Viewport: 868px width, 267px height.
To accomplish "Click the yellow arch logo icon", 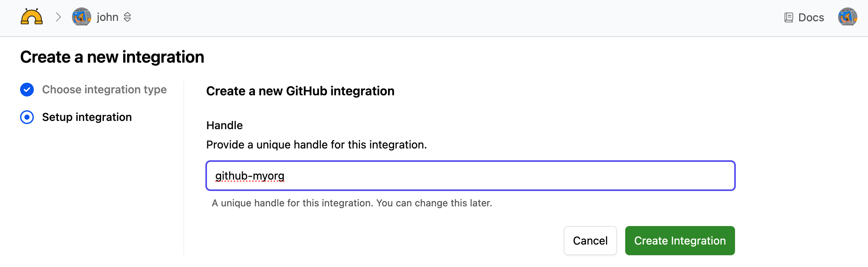I will click(31, 17).
